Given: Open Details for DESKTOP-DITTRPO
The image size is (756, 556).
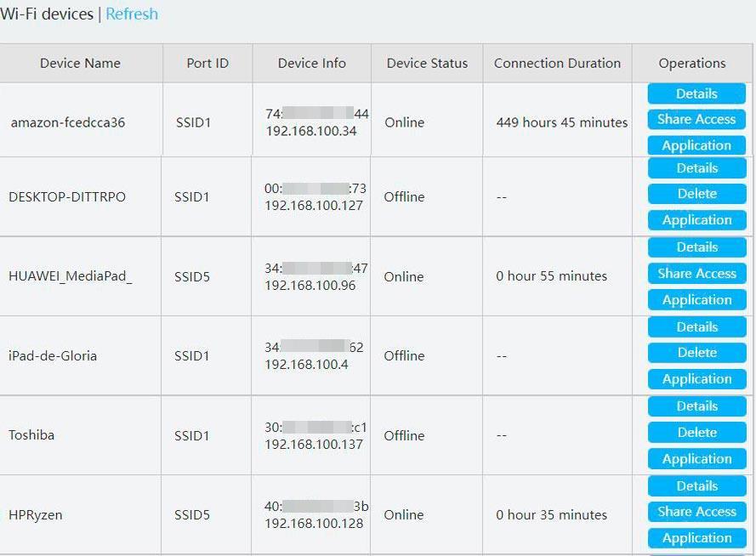Looking at the screenshot, I should point(697,167).
